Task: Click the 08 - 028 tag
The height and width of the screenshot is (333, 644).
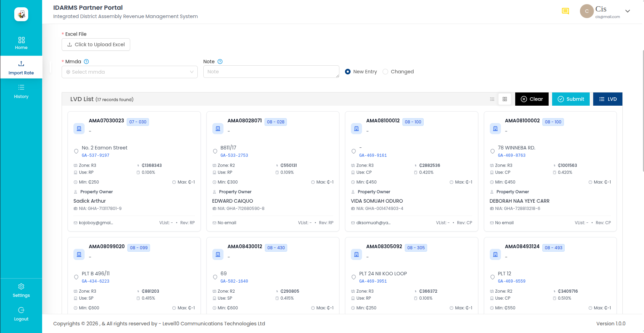Action: point(276,122)
